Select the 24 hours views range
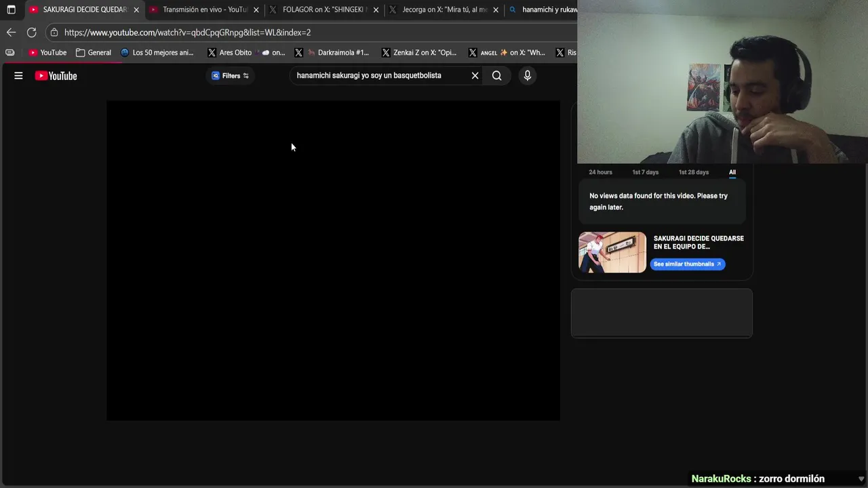 (600, 172)
